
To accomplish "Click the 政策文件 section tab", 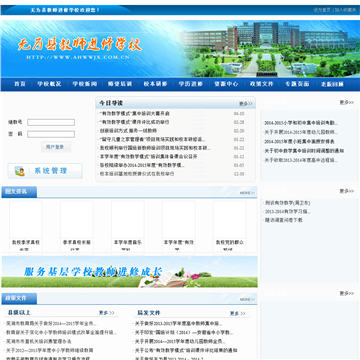I will tap(19, 298).
